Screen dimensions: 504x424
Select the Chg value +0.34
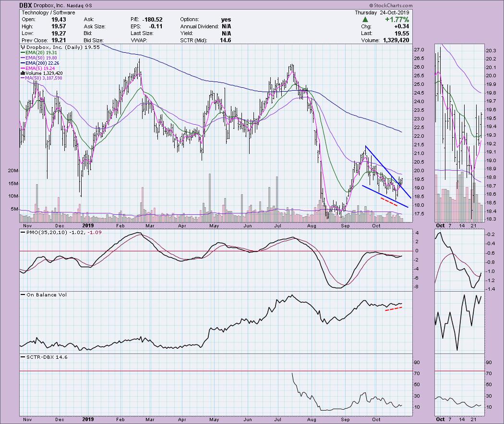402,26
